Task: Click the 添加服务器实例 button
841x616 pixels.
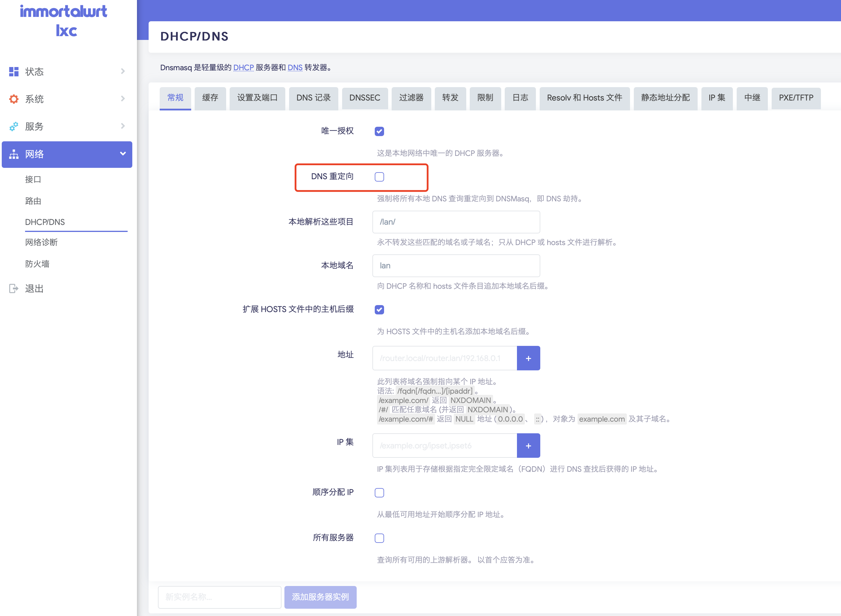Action: click(x=320, y=596)
